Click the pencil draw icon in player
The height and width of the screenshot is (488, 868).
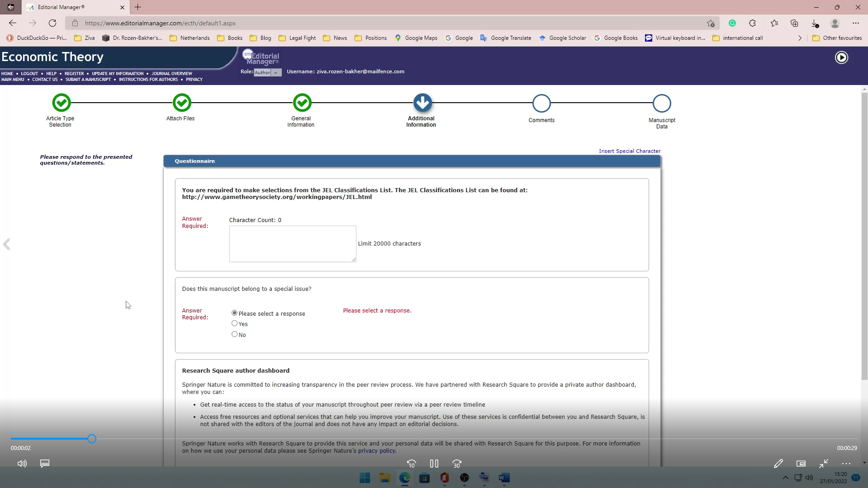tap(778, 464)
